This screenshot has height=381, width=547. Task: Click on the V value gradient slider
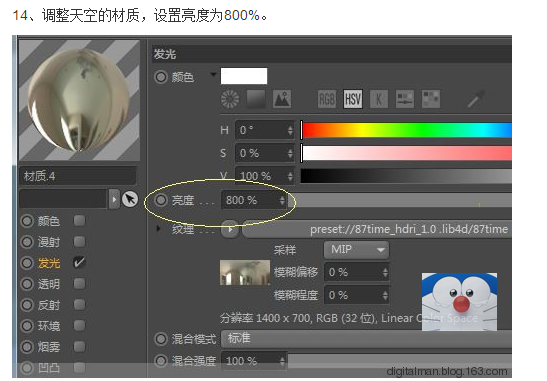(406, 175)
